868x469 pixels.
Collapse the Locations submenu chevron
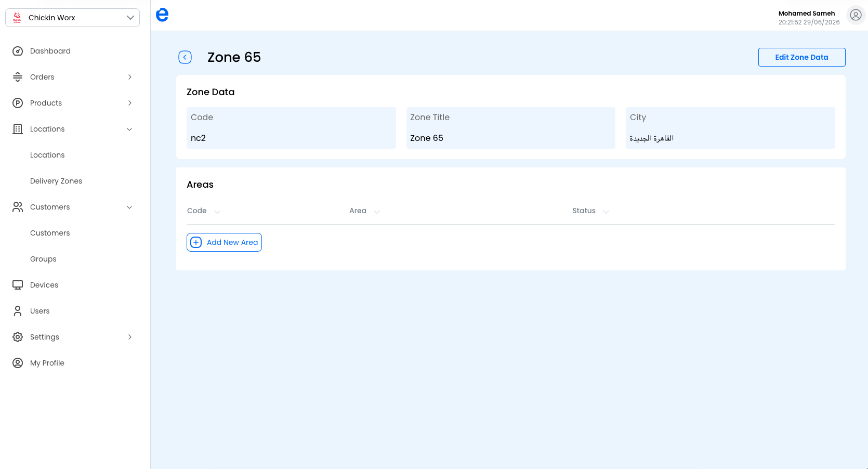[x=130, y=129]
